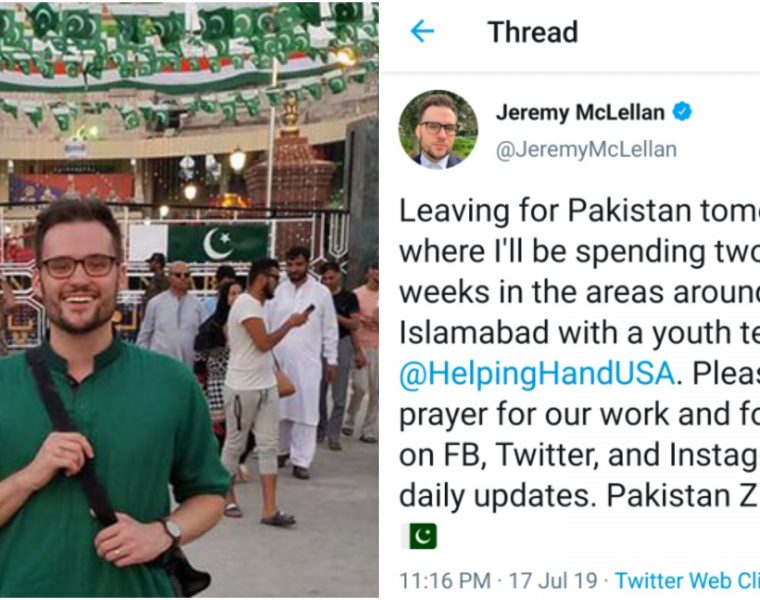
Task: Click the large Pakistan flag in photo
Action: tap(218, 244)
